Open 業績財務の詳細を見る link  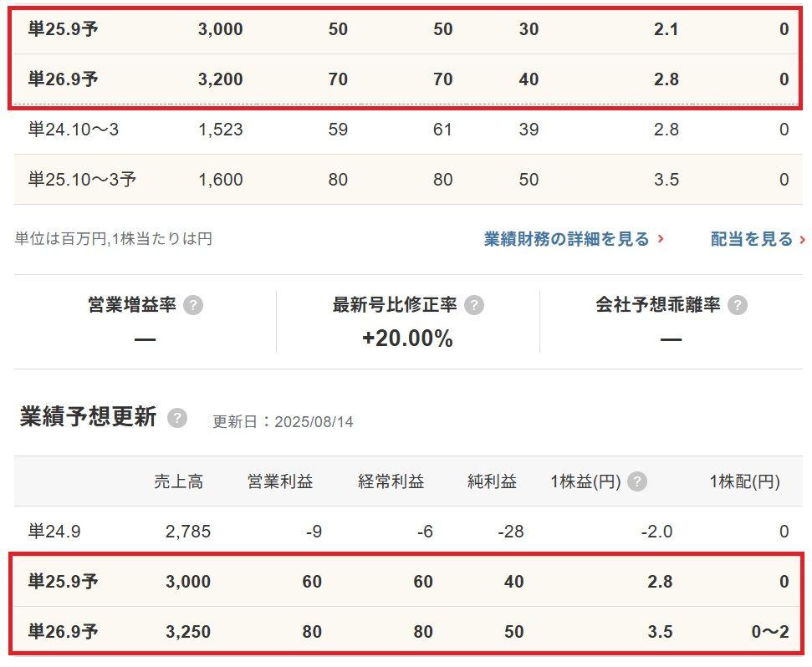[566, 239]
